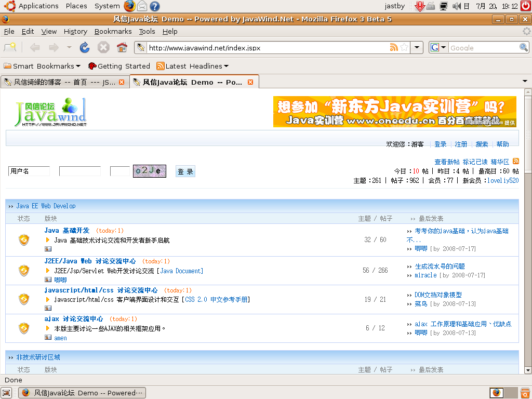Click the 登录 button next to the captcha

(x=185, y=171)
